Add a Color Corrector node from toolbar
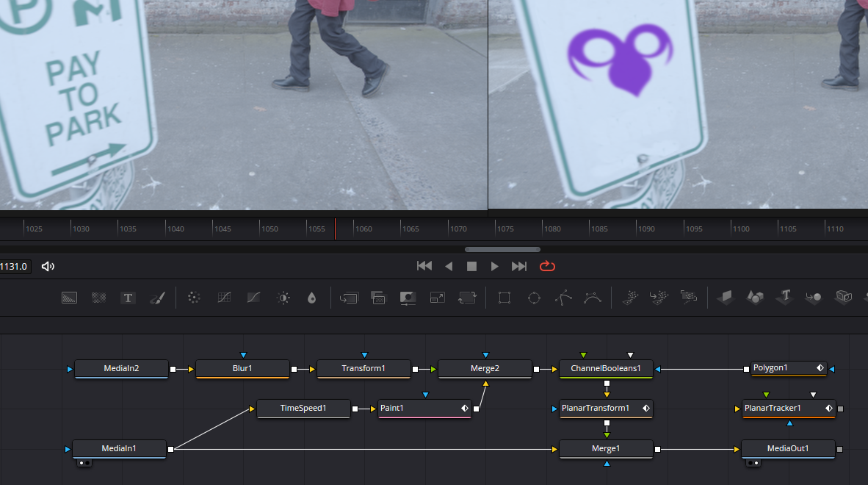868x485 pixels. 194,298
